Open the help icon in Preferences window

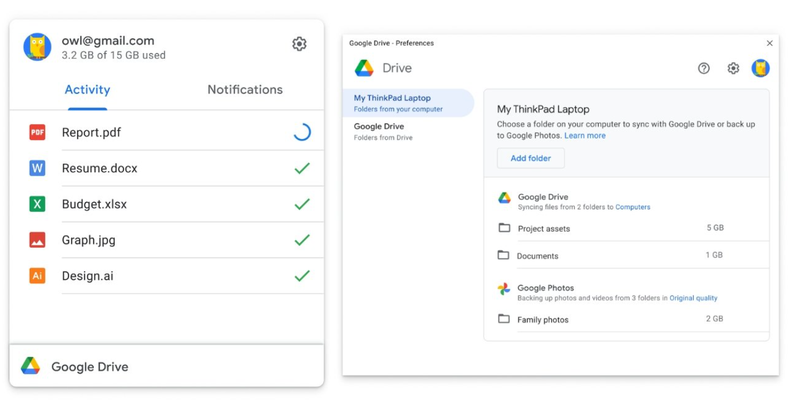pyautogui.click(x=704, y=68)
